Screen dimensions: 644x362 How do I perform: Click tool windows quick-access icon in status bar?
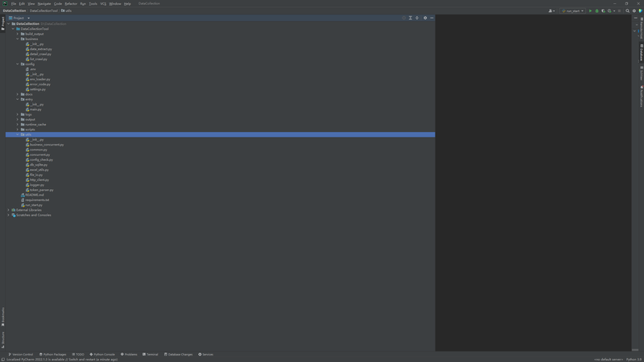(x=3, y=360)
